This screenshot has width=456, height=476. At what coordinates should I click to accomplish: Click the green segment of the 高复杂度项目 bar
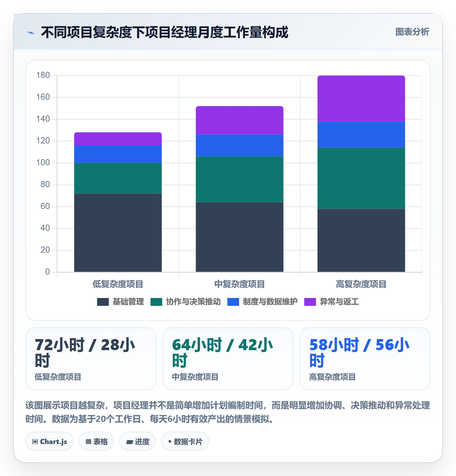pos(361,178)
